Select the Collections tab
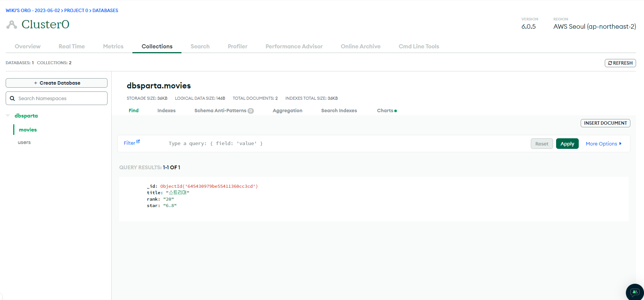 pos(157,46)
